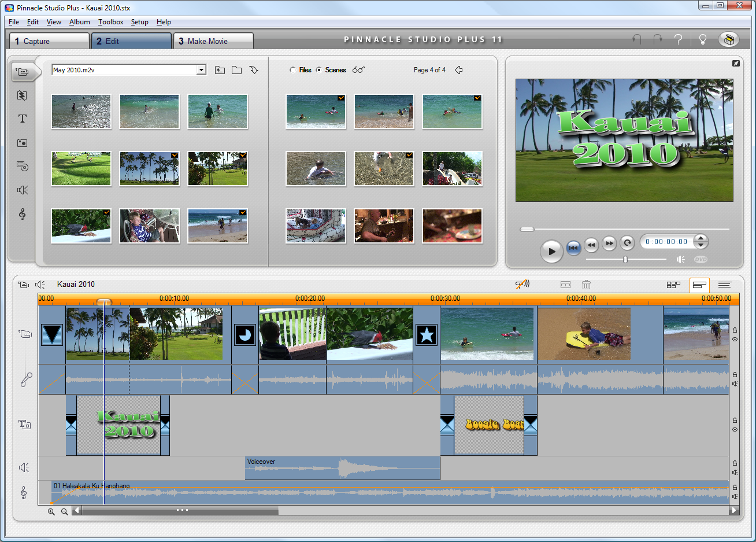
Task: Mute the original audio track
Action: coord(735,384)
